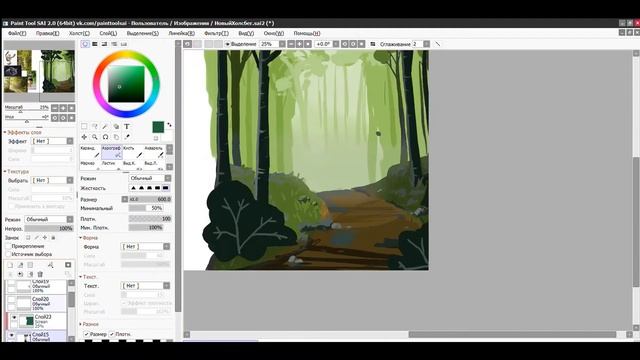Select the Text (T) tool
The width and height of the screenshot is (640, 360).
[x=127, y=127]
